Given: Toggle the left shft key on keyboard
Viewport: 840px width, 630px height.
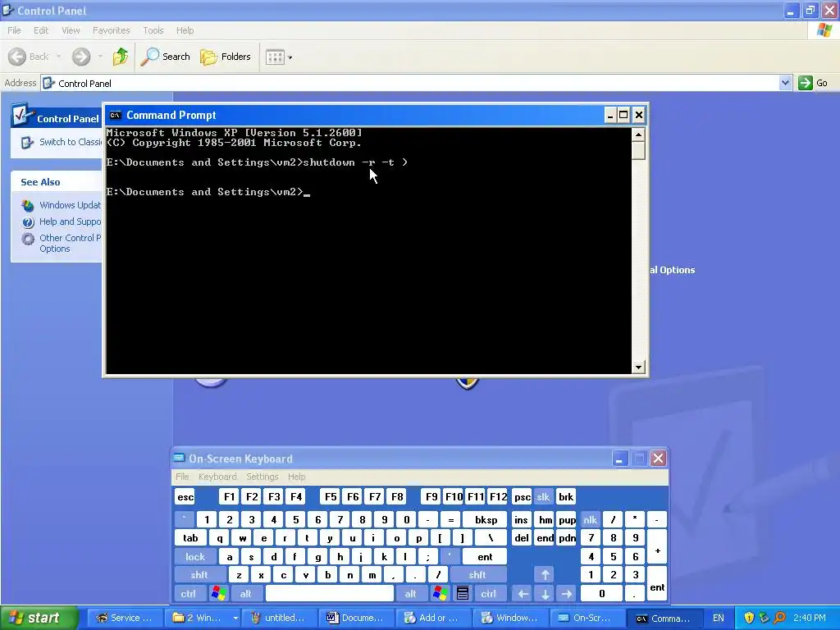Looking at the screenshot, I should [x=199, y=575].
